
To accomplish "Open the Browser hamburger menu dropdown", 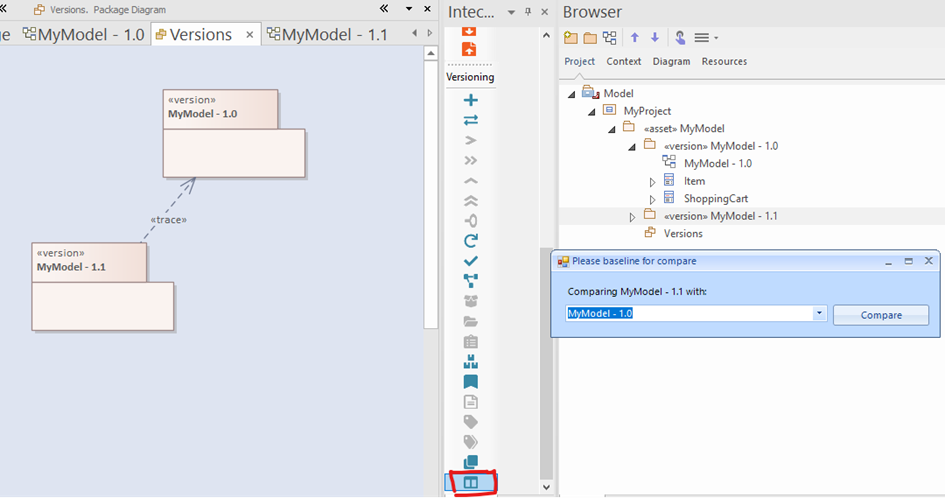I will pyautogui.click(x=706, y=38).
